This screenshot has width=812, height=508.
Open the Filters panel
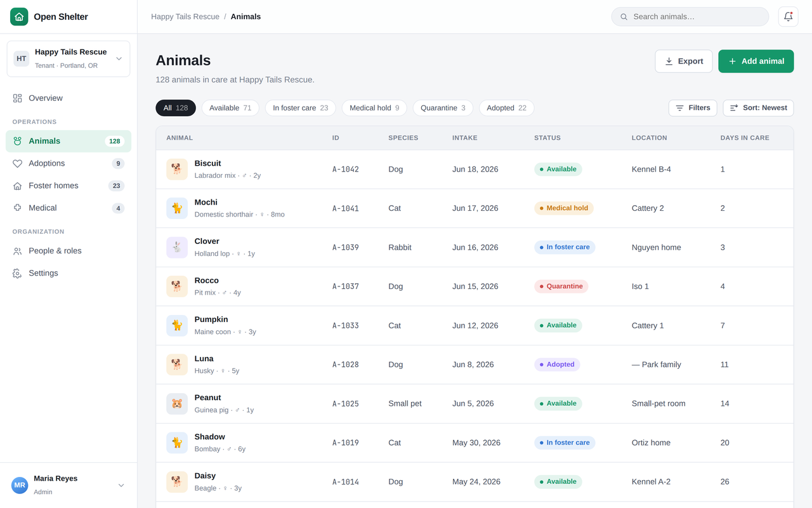point(693,108)
